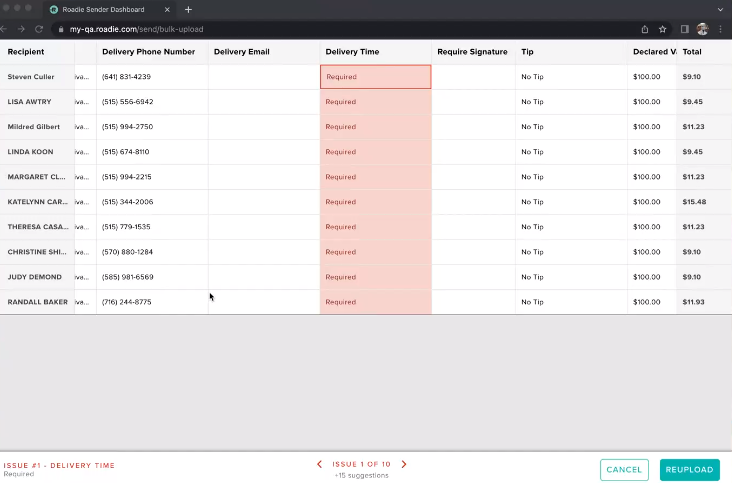Click the Require Signature column header
The width and height of the screenshot is (733, 484).
pyautogui.click(x=472, y=52)
